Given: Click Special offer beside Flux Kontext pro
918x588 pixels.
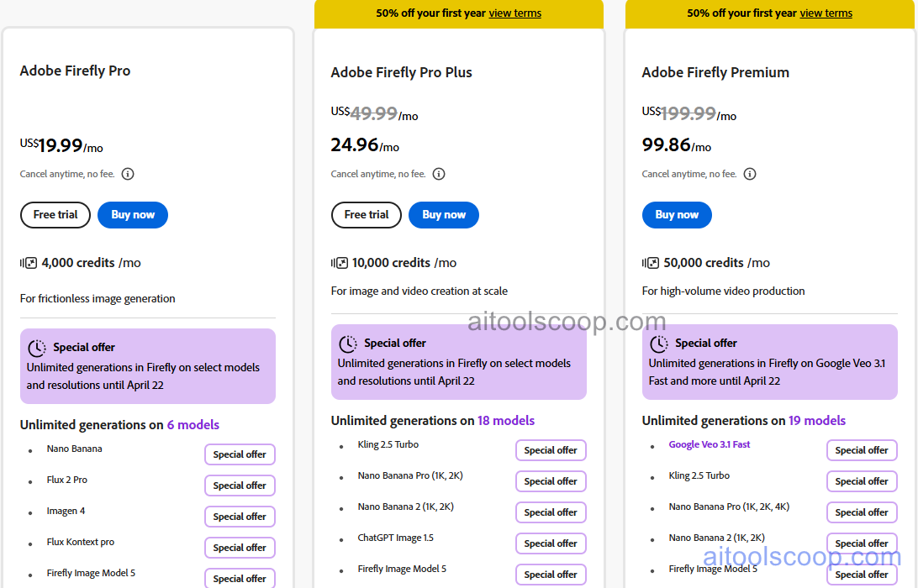Looking at the screenshot, I should (240, 547).
